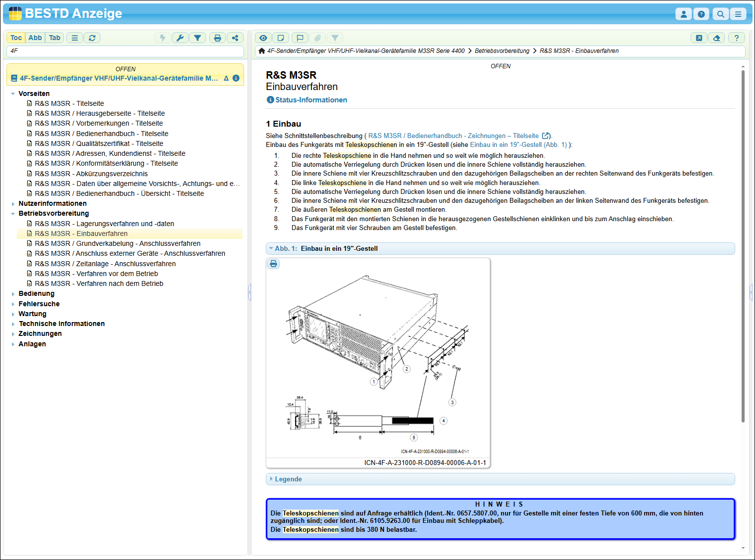The height and width of the screenshot is (560, 755).
Task: Expand the Bedienung section
Action: (x=13, y=294)
